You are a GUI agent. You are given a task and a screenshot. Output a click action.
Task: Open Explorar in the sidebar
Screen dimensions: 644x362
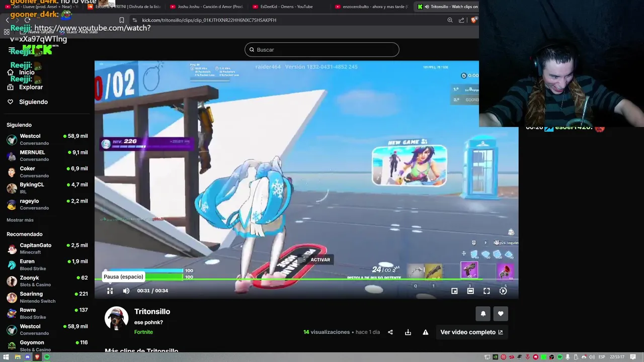click(x=25, y=87)
